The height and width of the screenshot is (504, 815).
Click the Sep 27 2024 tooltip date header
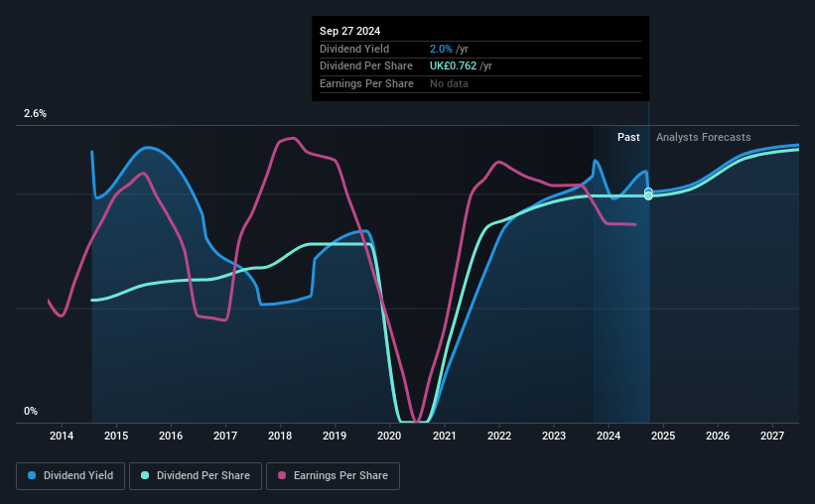pos(349,31)
